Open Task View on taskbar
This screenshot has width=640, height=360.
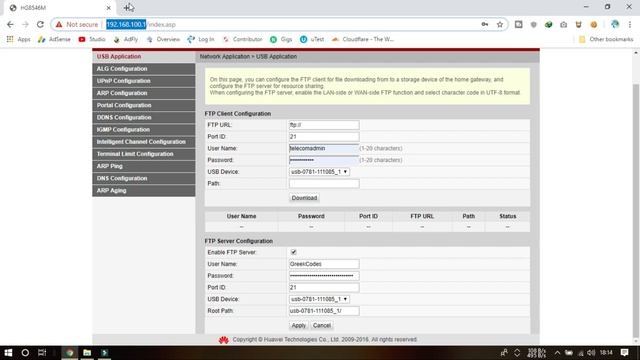42,353
